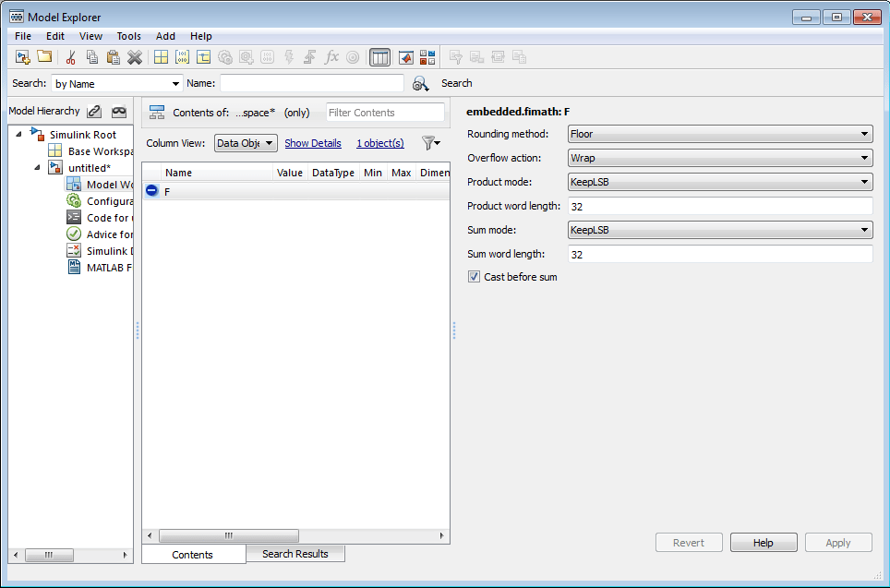Viewport: 890px width, 588px height.
Task: Open the Column View Data Objects dropdown
Action: click(x=246, y=143)
